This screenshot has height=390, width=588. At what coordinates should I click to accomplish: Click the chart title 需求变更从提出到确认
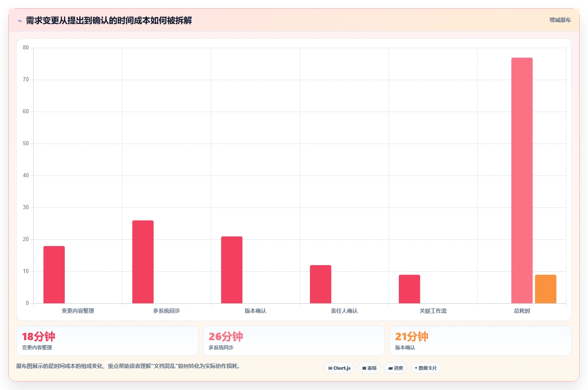pos(109,20)
